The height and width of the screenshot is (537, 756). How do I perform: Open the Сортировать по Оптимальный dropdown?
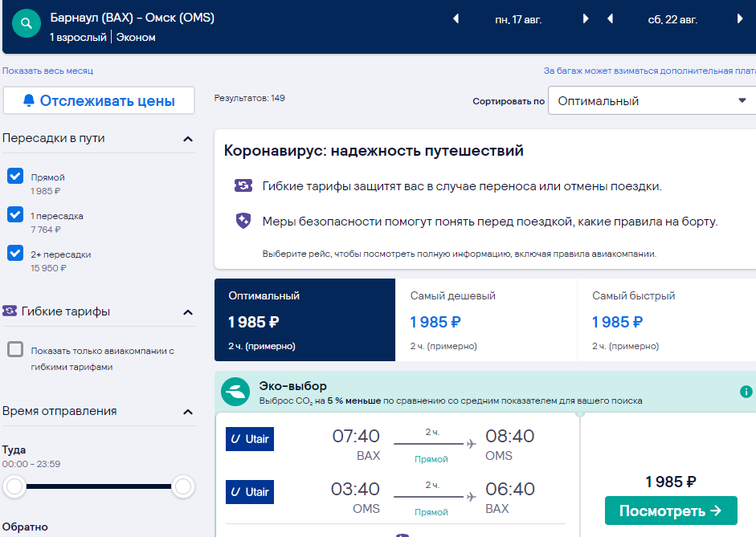(652, 100)
